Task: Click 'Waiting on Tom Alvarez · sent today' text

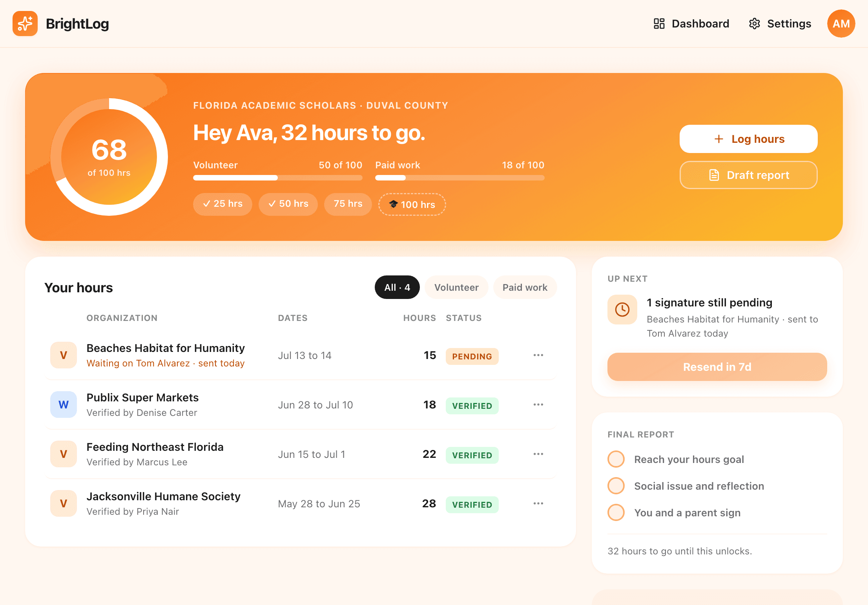Action: pos(166,363)
